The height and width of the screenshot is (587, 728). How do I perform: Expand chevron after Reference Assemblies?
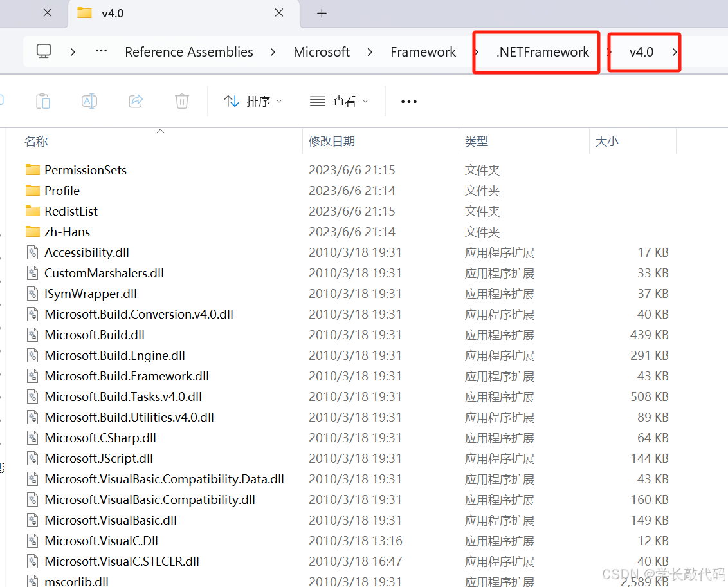[273, 52]
